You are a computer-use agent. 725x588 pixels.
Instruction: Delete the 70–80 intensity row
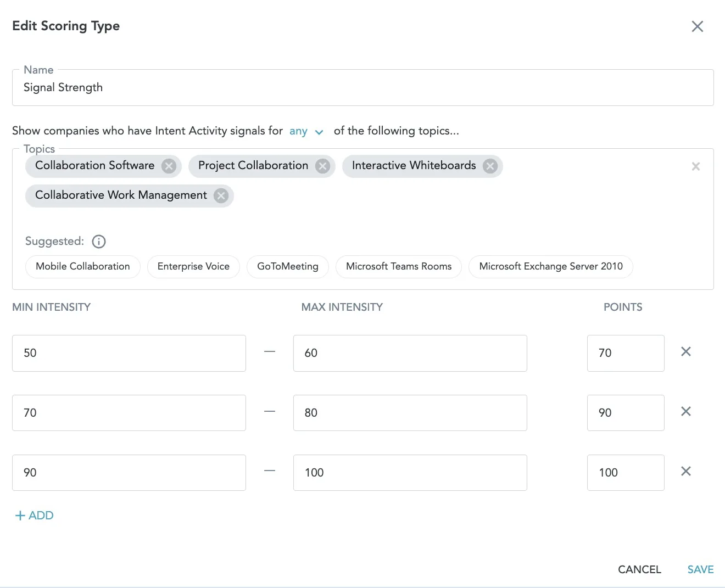[x=686, y=411]
